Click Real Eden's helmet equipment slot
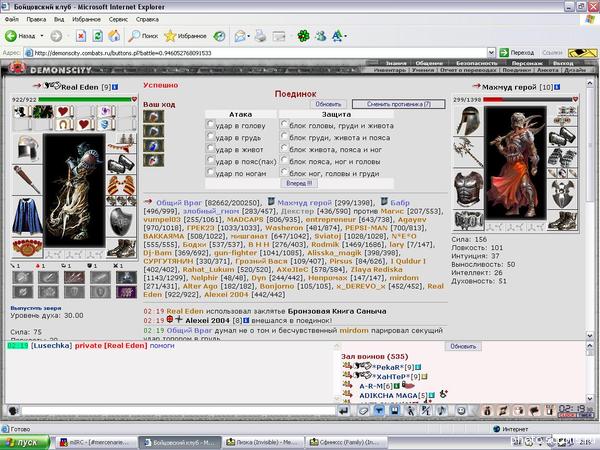Screen dimensions: 600x450 click(28, 148)
